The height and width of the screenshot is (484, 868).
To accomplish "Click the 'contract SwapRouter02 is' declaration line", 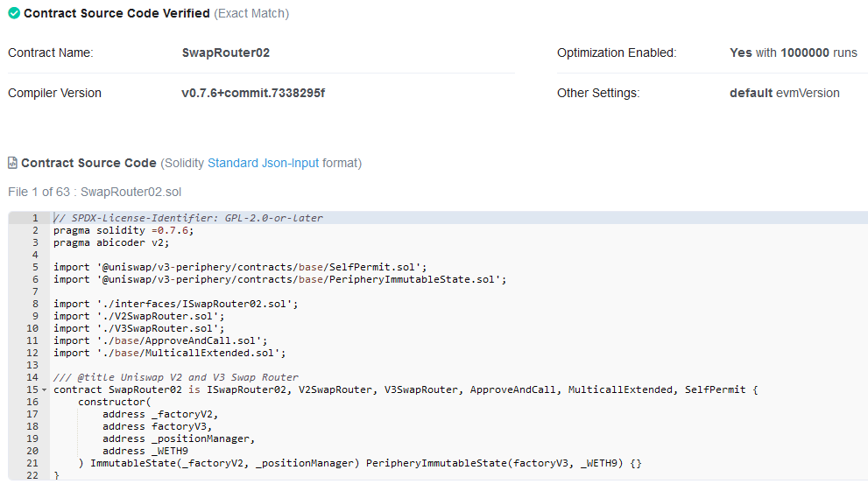I will pos(406,389).
